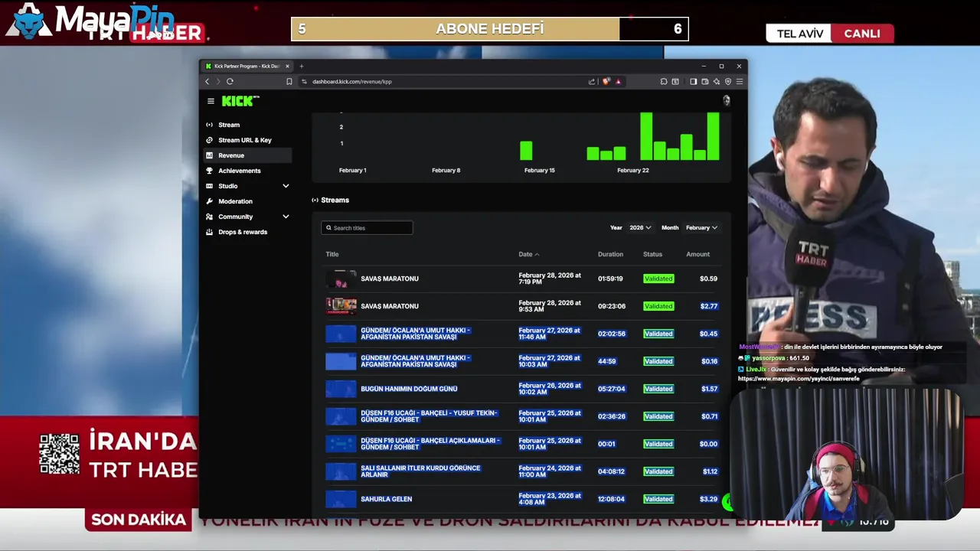Select Kick Partner Program browser tab
This screenshot has width=980, height=551.
tap(247, 66)
